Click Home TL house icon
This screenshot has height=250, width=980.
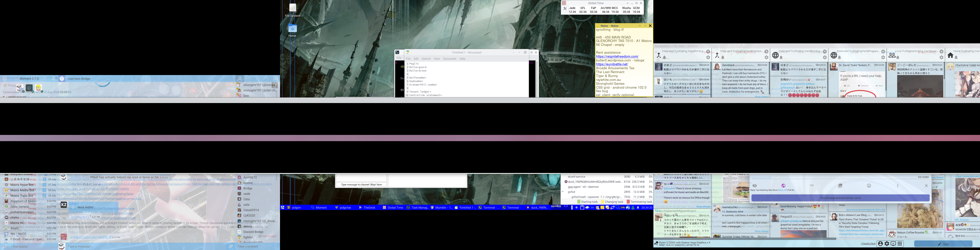(950, 56)
